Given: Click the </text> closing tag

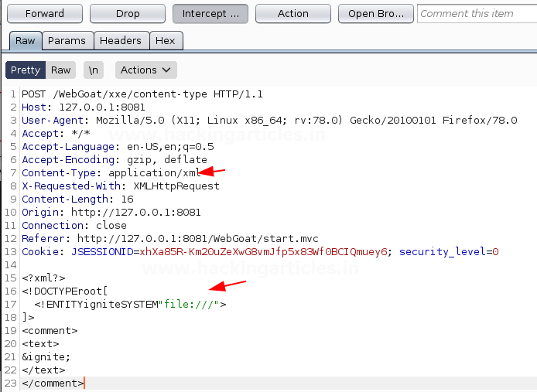Looking at the screenshot, I should click(43, 370).
